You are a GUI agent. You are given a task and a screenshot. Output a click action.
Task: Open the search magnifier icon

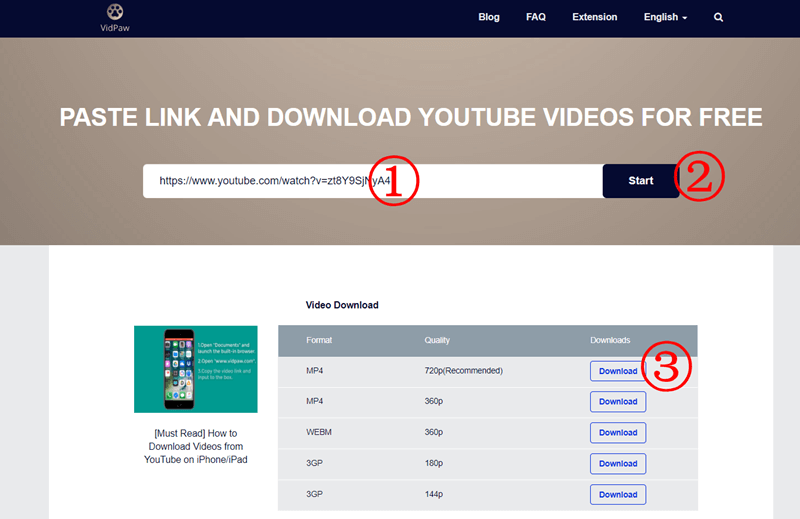click(718, 17)
